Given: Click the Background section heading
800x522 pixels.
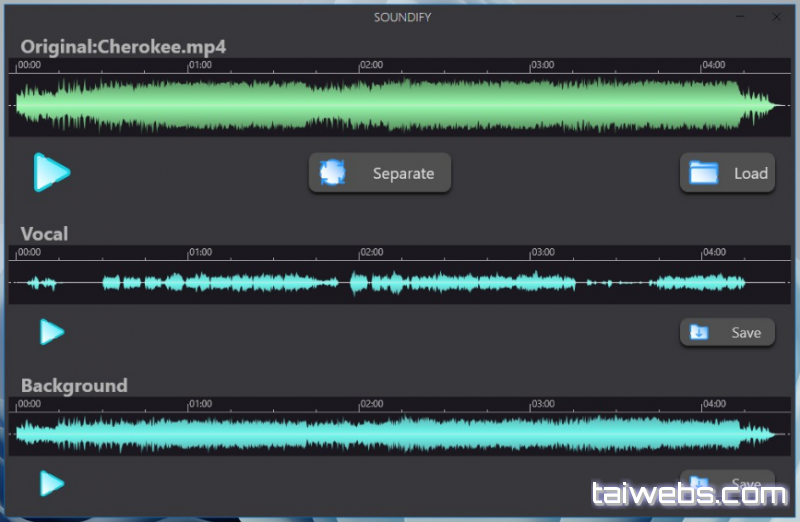Looking at the screenshot, I should tap(74, 386).
